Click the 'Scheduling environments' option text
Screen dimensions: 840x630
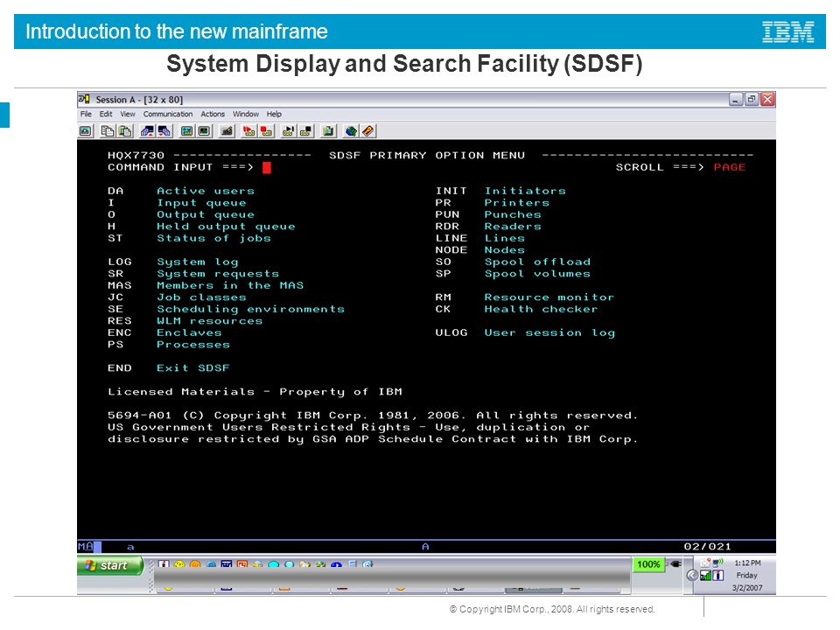[x=251, y=309]
